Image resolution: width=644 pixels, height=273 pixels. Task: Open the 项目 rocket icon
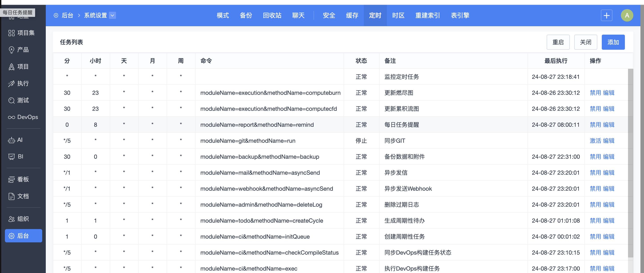coord(12,67)
